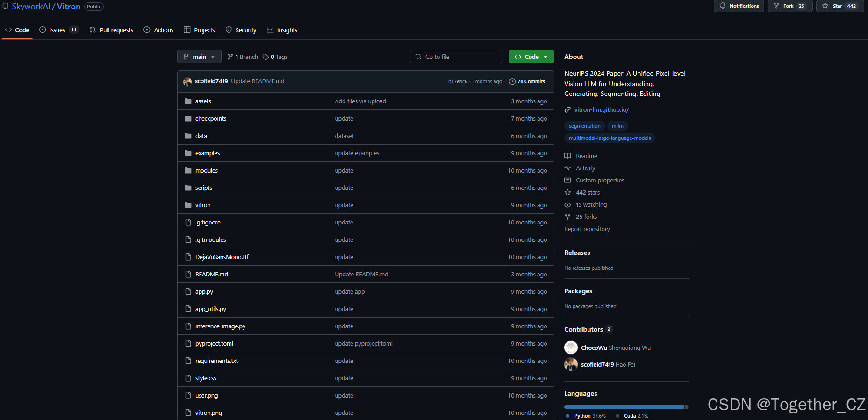Open the assets folder icon
The width and height of the screenshot is (868, 420).
188,101
